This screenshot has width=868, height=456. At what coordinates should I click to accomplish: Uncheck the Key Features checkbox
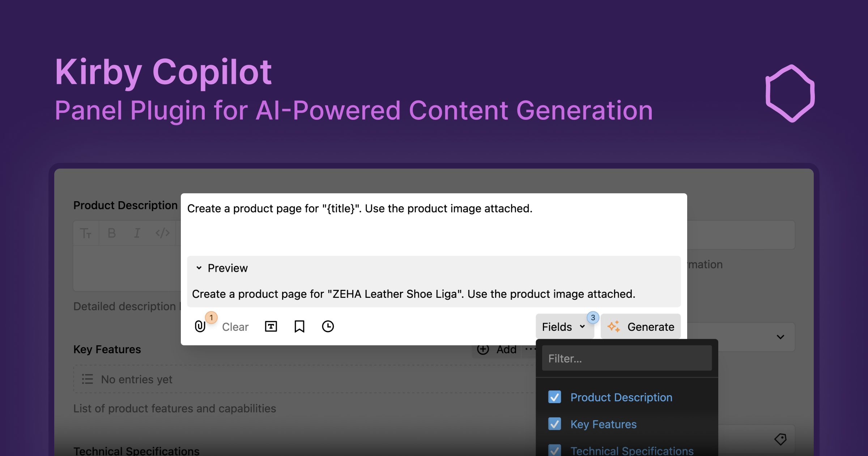(554, 424)
